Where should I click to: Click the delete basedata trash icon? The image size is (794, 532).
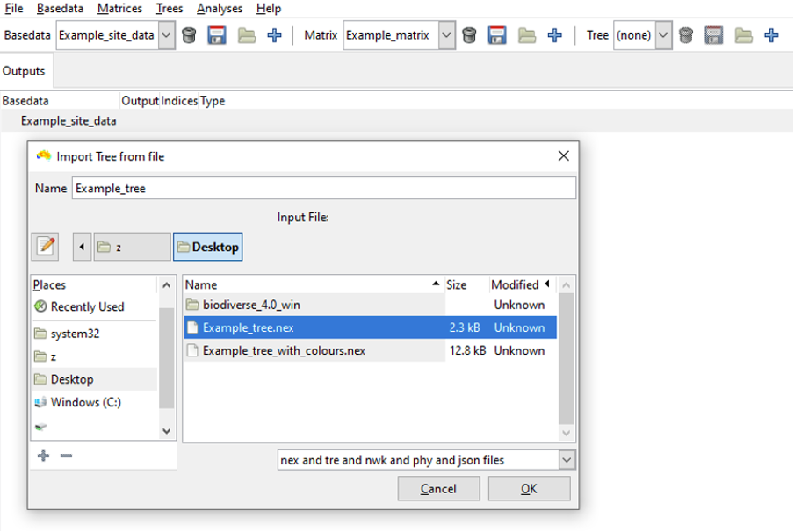[x=189, y=35]
